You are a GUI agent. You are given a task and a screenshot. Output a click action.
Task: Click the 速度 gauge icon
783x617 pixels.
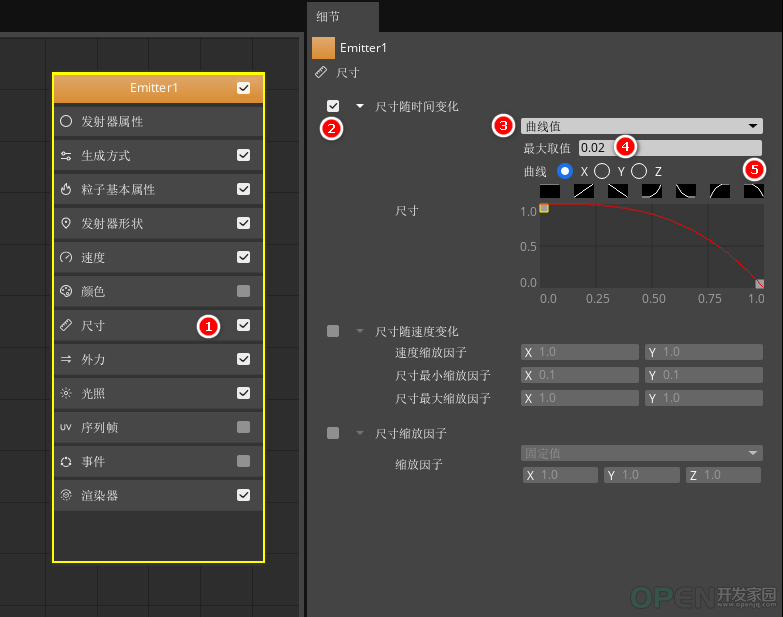(66, 257)
